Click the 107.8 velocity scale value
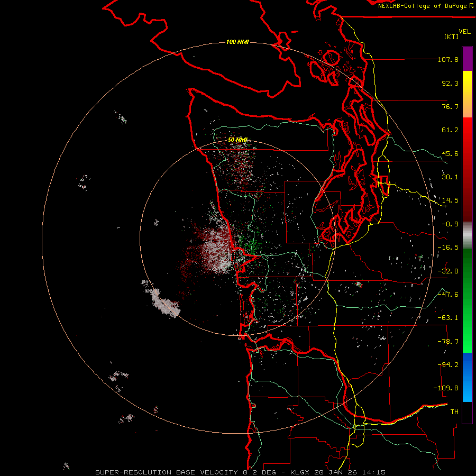The width and height of the screenshot is (476, 476). 448,59
